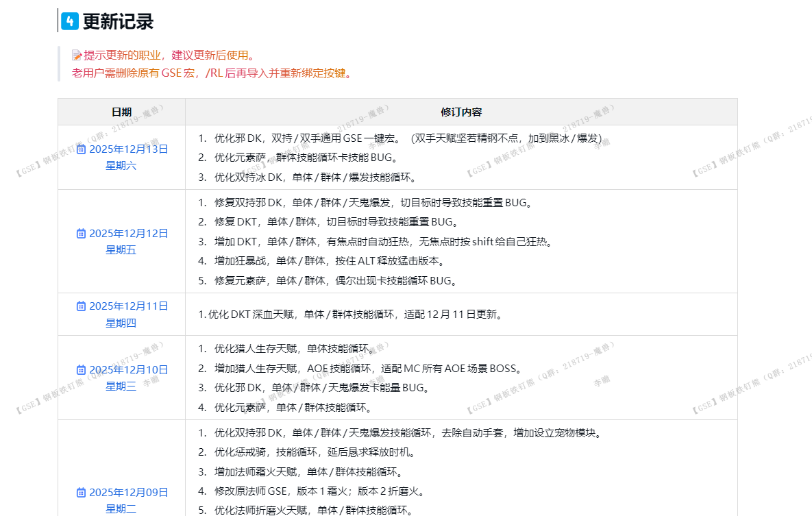This screenshot has width=812, height=516.
Task: Select the calendar icon for 2025年12月11日
Action: coord(81,306)
